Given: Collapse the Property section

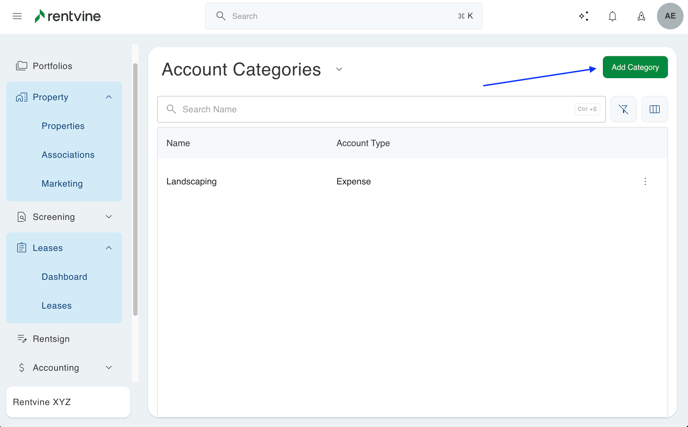Looking at the screenshot, I should point(109,97).
